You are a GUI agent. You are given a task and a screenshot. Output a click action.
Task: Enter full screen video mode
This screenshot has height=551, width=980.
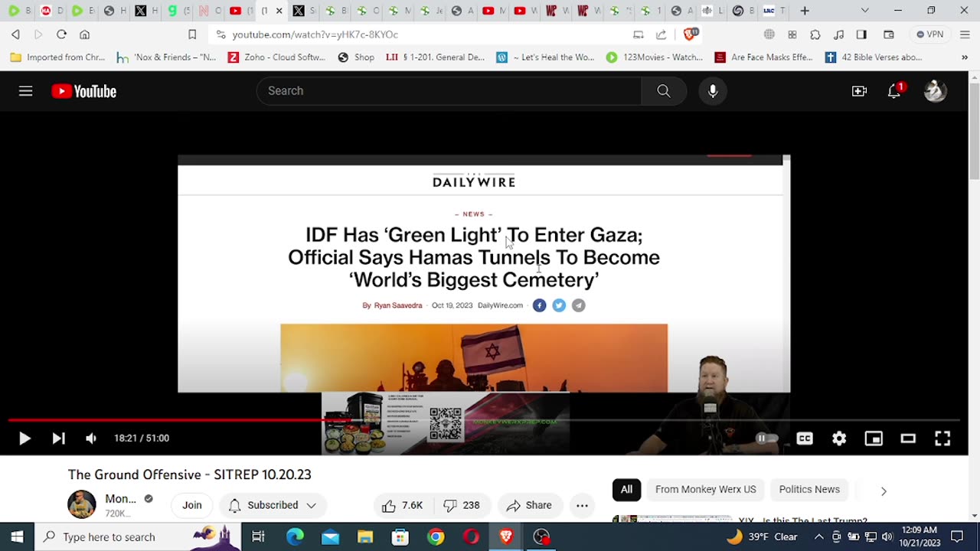[942, 438]
